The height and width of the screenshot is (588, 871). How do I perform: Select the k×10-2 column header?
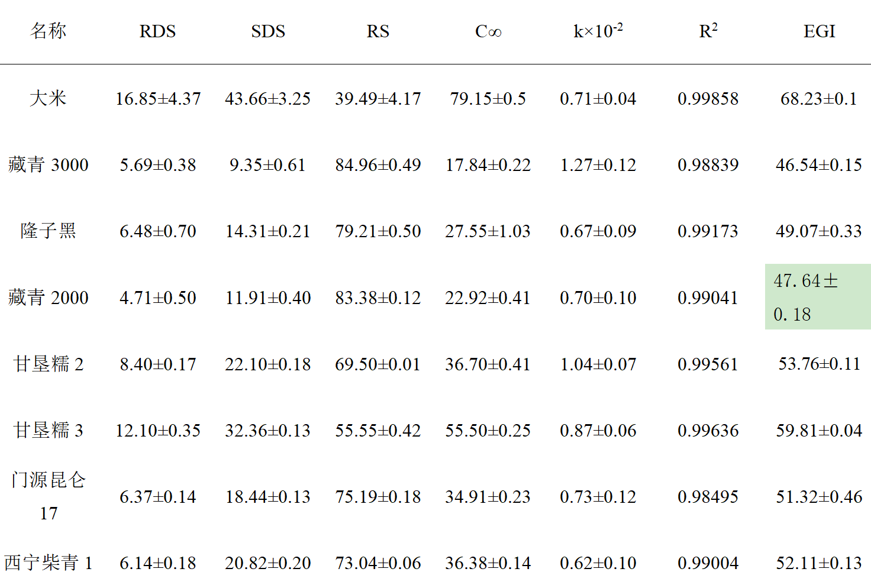598,31
